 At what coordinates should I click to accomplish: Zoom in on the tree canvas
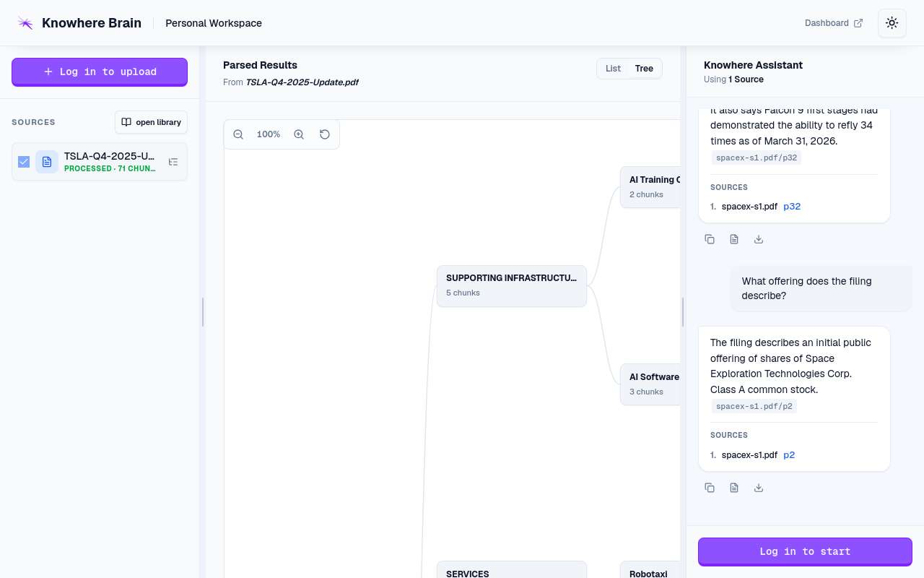tap(299, 134)
